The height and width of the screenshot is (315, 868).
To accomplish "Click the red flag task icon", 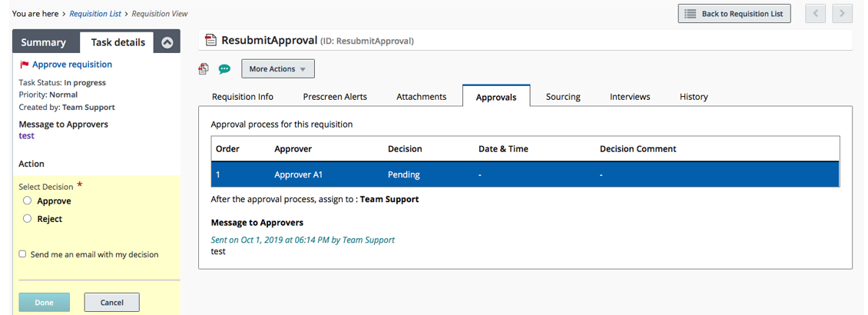I will [x=25, y=65].
